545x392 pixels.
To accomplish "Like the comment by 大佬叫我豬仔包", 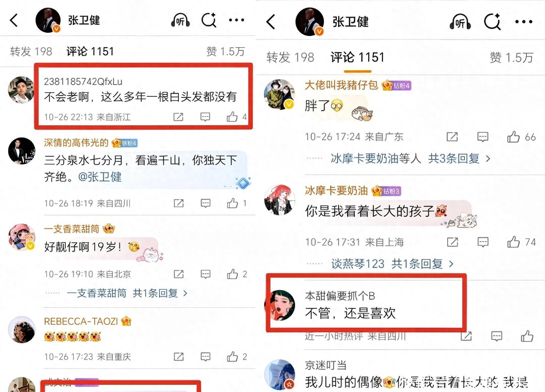I will pos(513,137).
